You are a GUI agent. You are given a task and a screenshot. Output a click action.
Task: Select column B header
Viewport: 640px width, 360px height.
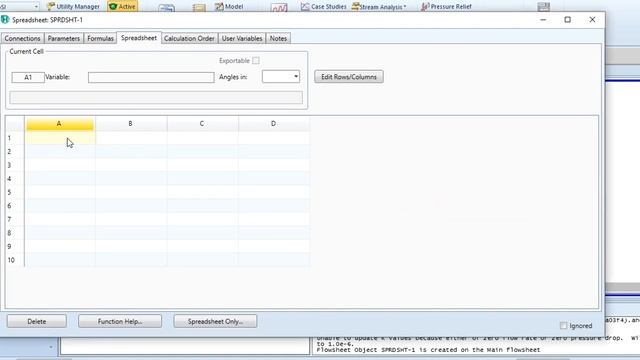point(131,124)
